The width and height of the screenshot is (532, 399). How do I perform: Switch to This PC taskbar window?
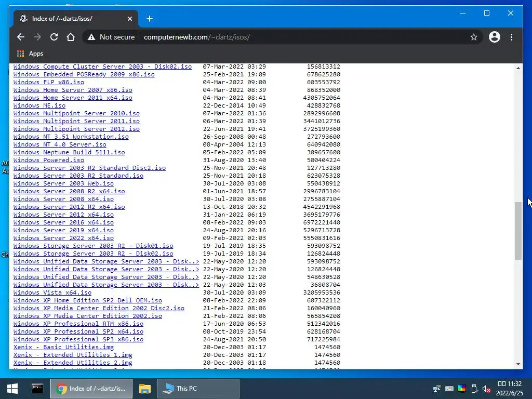tap(198, 389)
